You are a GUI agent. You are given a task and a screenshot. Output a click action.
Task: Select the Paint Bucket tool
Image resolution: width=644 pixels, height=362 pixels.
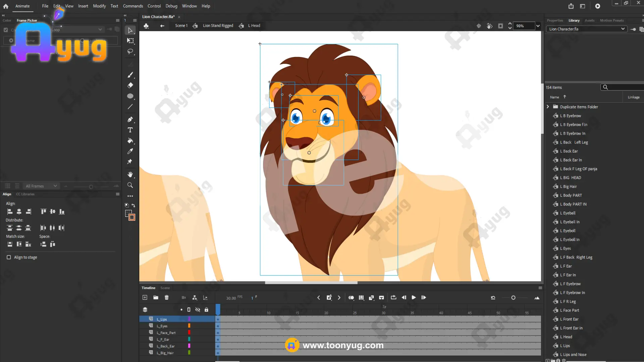coord(130,141)
